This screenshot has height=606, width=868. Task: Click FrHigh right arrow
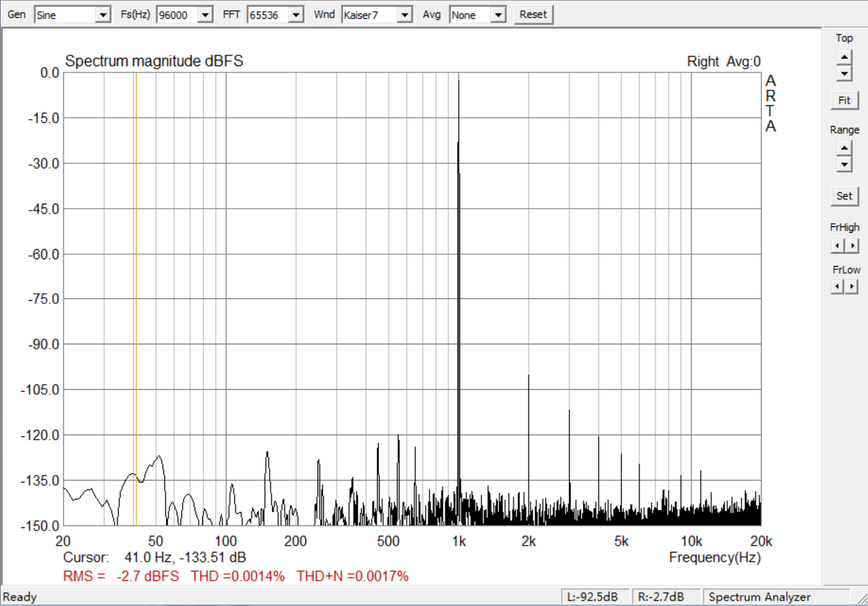(852, 246)
